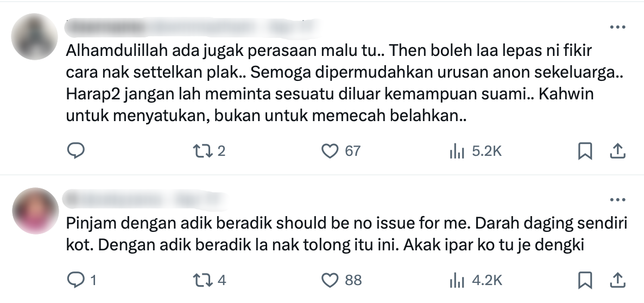Image resolution: width=644 pixels, height=303 pixels.
Task: Open second commenter's pink profile picture
Action: [x=35, y=211]
